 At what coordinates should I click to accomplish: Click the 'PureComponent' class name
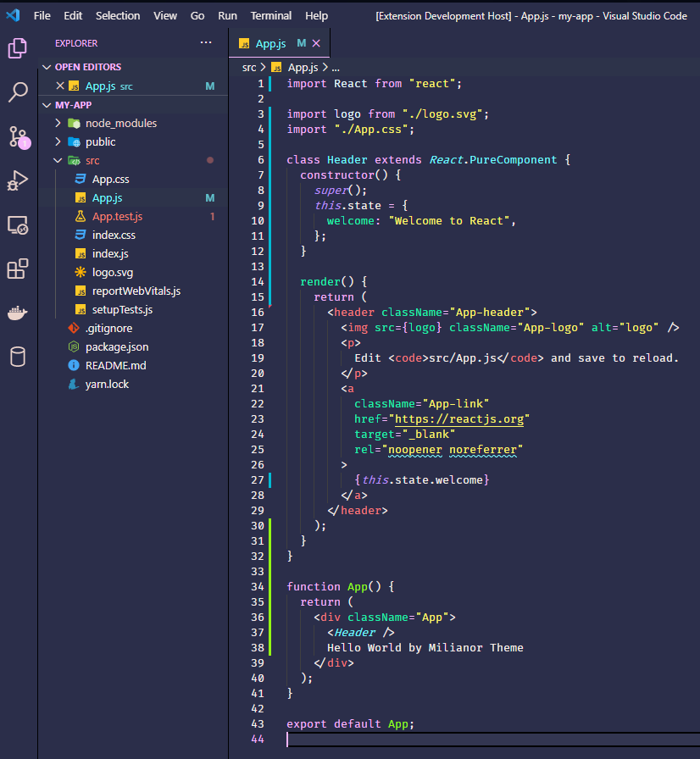click(514, 160)
